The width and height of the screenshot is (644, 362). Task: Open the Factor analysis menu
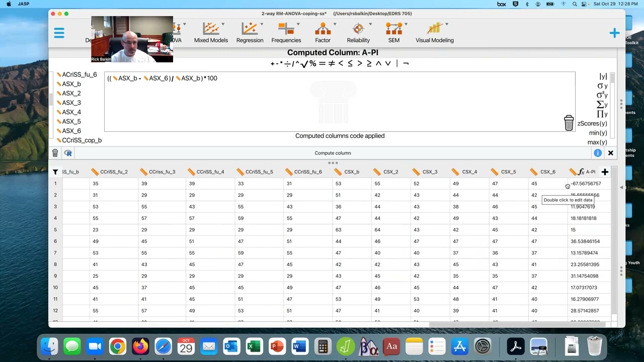click(x=323, y=33)
